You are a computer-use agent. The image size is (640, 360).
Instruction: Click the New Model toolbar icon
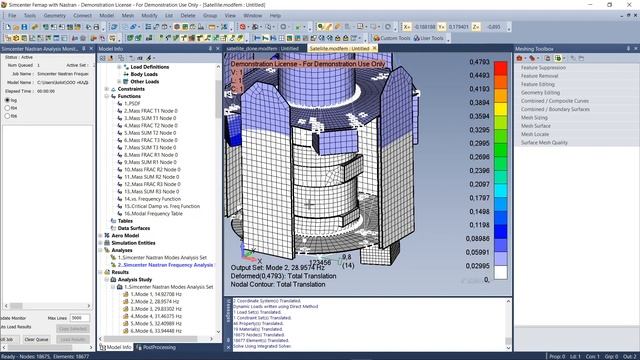8,27
